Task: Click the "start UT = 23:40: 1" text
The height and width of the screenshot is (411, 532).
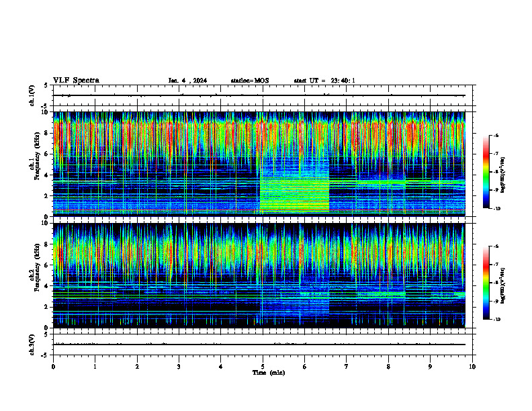Action: [324, 81]
